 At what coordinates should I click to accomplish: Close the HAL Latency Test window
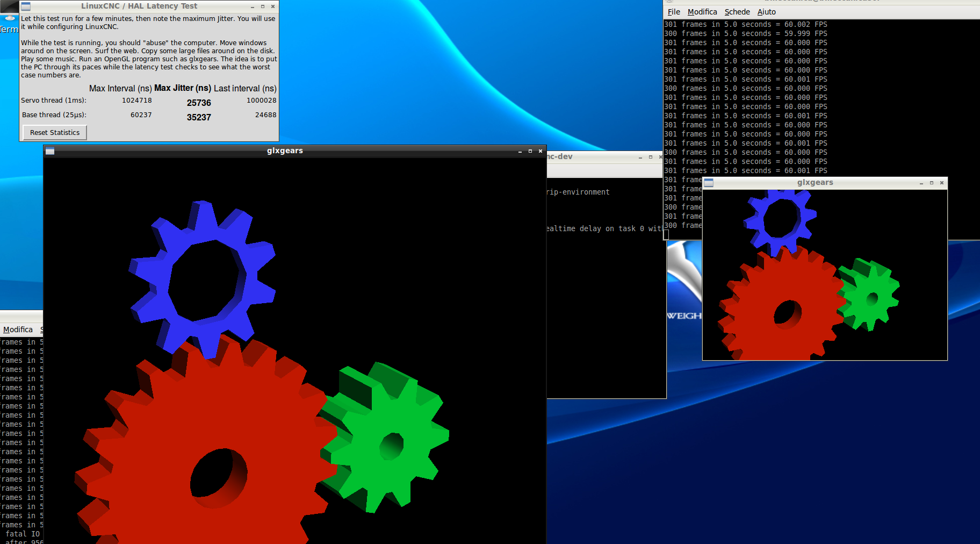[x=273, y=6]
